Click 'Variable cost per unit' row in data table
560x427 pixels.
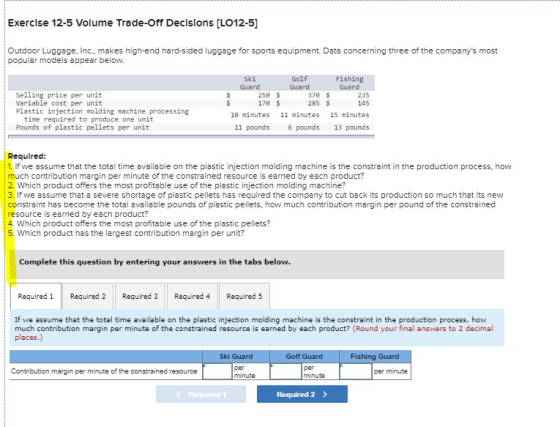191,103
